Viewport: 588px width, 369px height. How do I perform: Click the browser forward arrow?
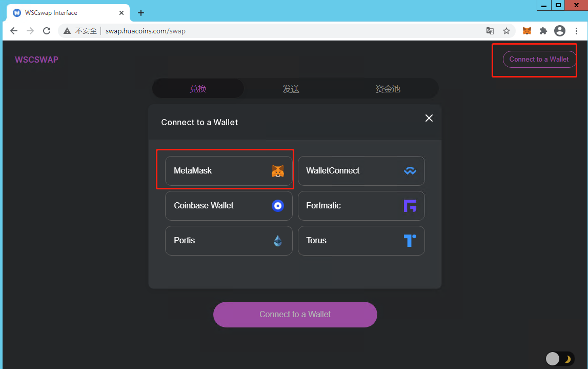pos(30,31)
